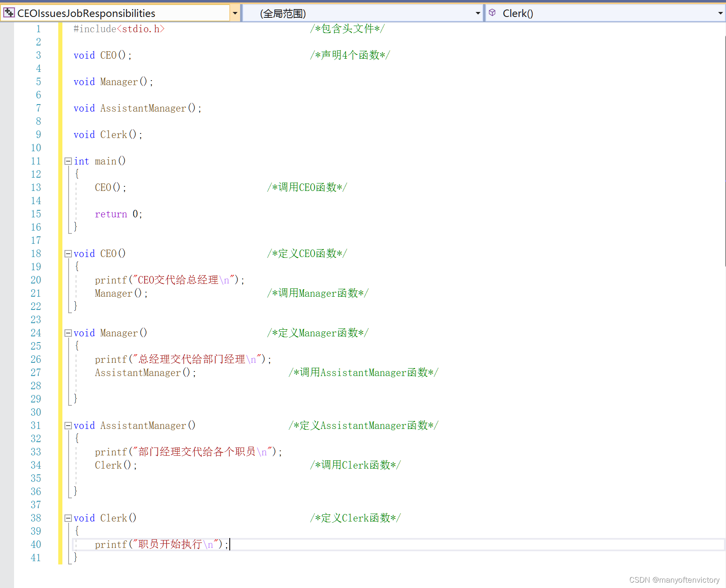Collapse the void Manager() definition block
The image size is (726, 588).
point(68,333)
